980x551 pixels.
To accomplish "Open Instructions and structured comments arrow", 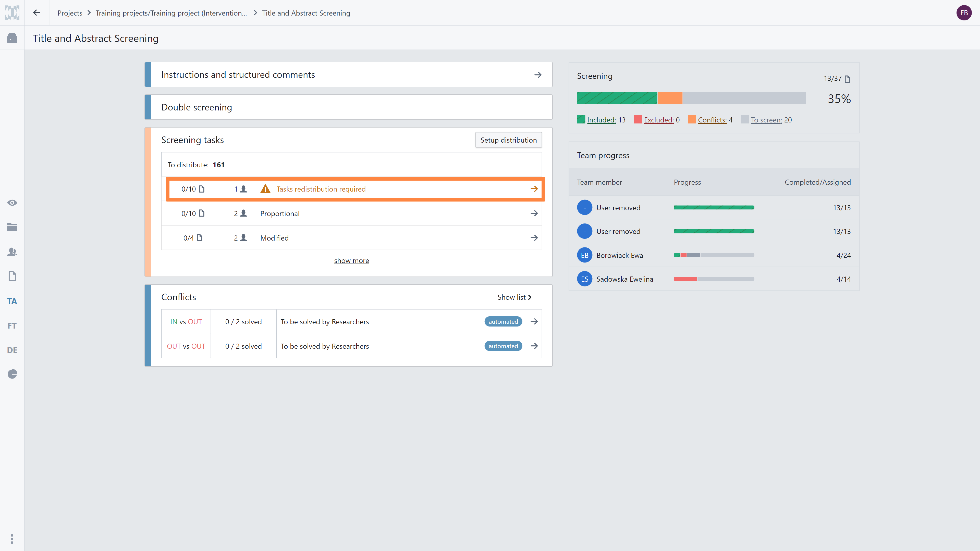I will coord(538,74).
